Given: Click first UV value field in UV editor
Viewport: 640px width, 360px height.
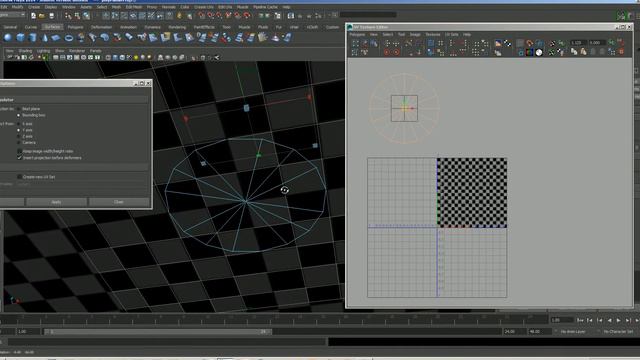Looking at the screenshot, I should click(x=578, y=42).
